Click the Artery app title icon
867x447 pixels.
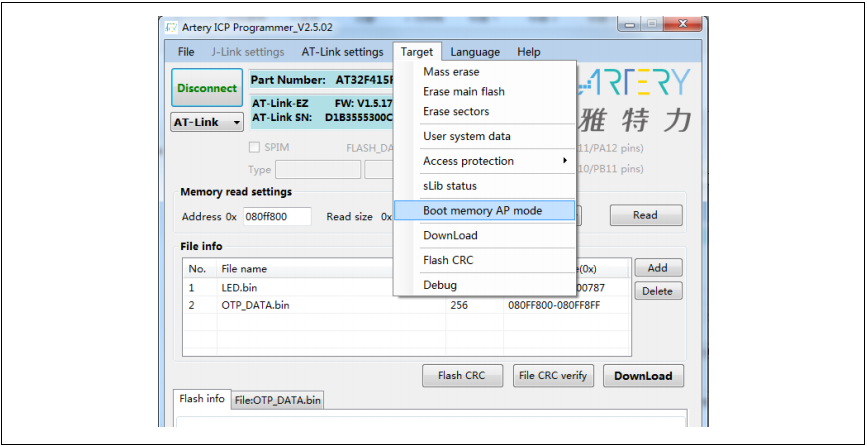tap(173, 27)
